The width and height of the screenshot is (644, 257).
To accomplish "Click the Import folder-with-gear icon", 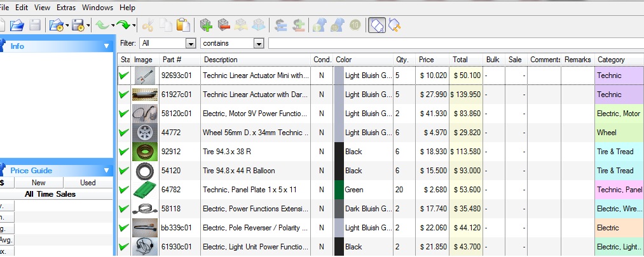I will tap(57, 25).
